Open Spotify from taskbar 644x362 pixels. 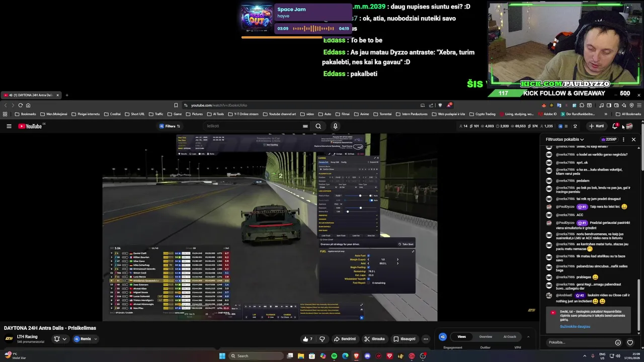334,356
